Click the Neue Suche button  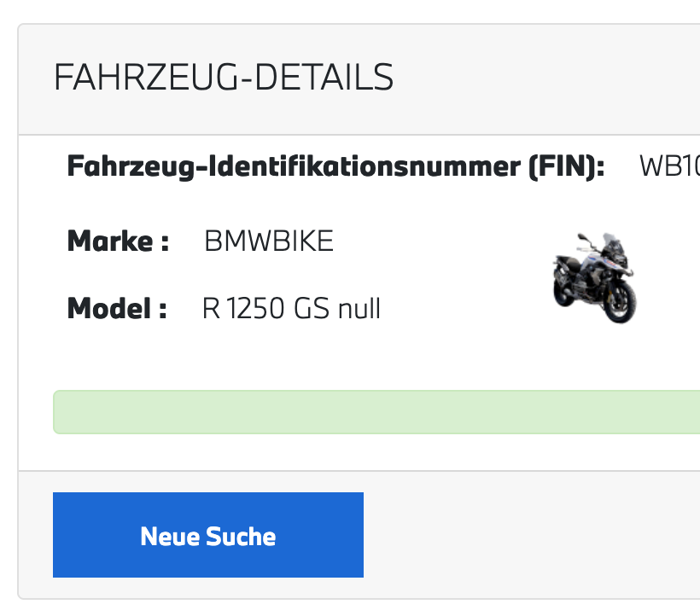[207, 535]
